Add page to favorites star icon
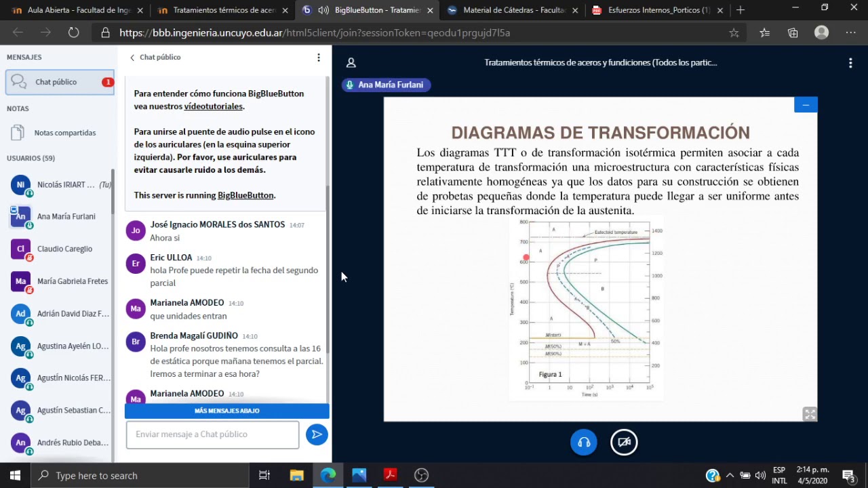Screen dimensions: 868x488 pos(734,33)
